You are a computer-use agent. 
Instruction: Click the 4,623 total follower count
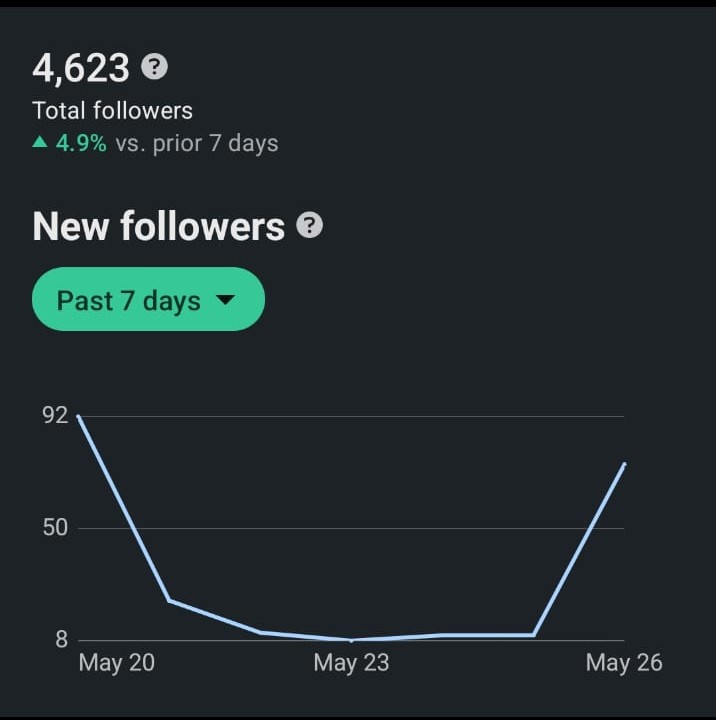(x=81, y=68)
